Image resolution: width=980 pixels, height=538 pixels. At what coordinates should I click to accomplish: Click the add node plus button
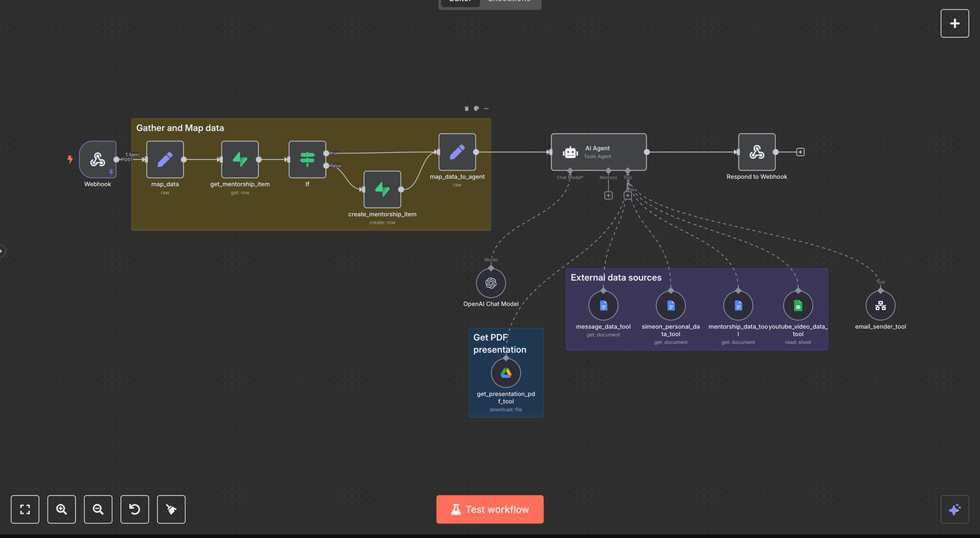(x=954, y=24)
